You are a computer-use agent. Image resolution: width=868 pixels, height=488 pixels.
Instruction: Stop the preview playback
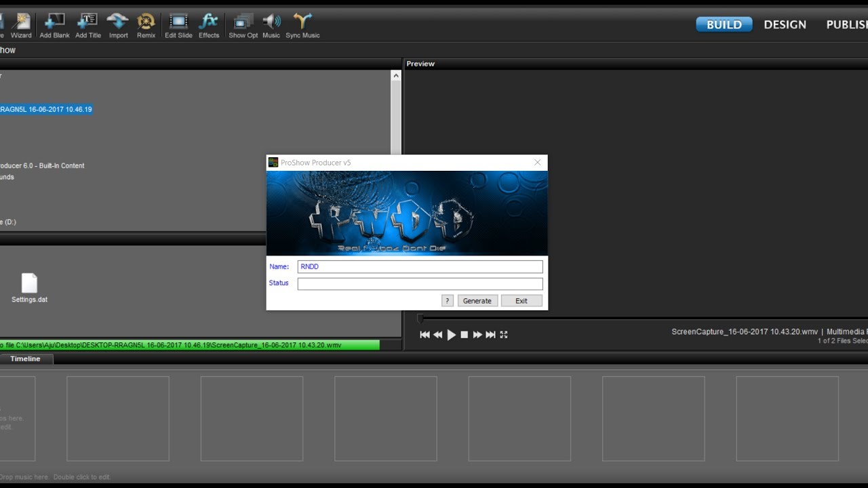click(x=465, y=335)
